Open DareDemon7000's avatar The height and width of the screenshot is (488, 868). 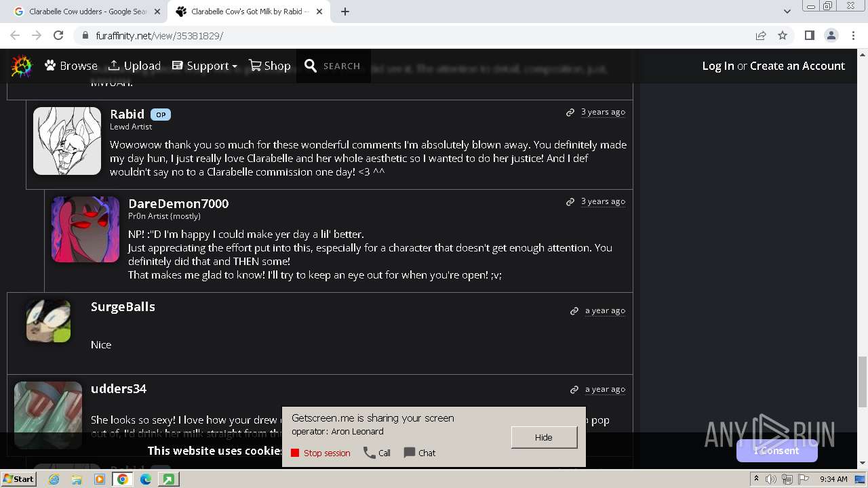(x=85, y=230)
